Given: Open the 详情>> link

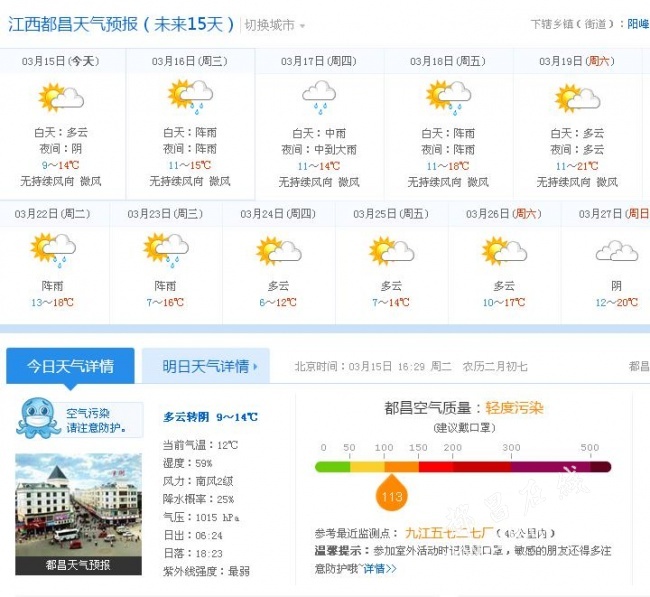Looking at the screenshot, I should [380, 568].
